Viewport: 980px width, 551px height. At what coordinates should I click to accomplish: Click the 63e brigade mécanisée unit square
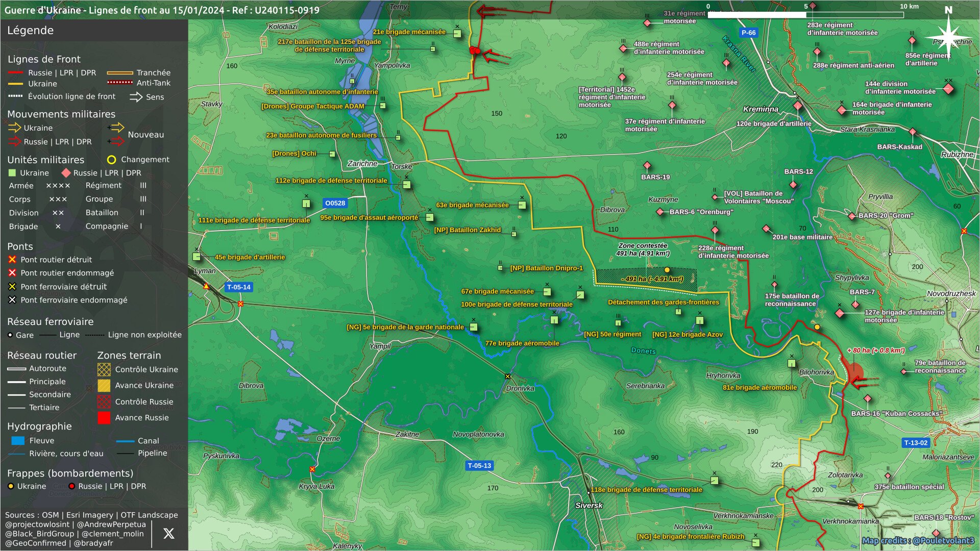522,205
